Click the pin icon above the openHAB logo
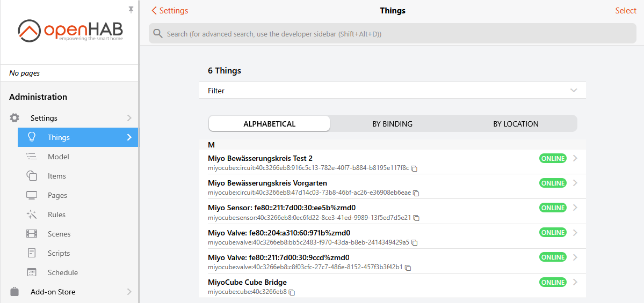Image resolution: width=644 pixels, height=303 pixels. pyautogui.click(x=131, y=10)
